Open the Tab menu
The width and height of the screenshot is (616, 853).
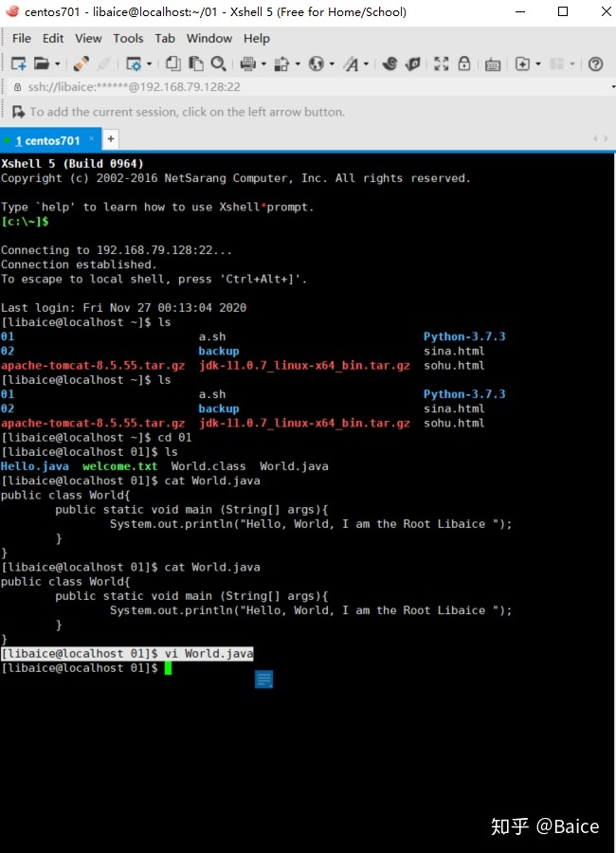pos(165,38)
